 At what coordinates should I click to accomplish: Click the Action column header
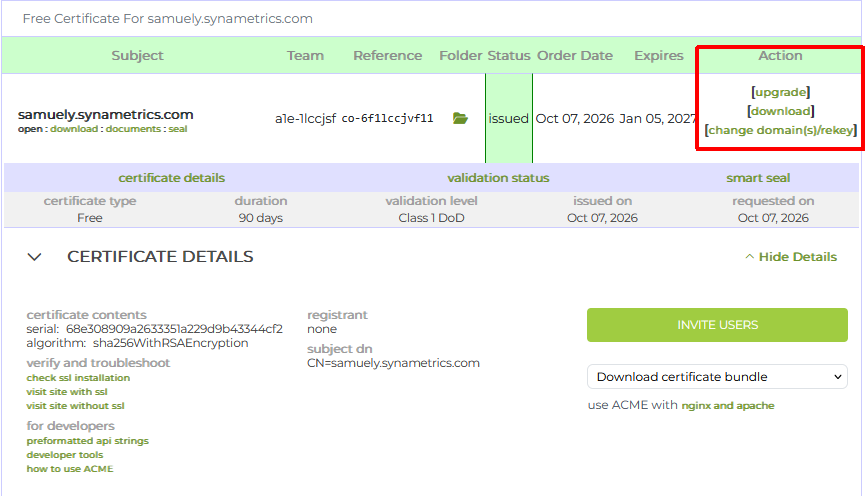[x=780, y=55]
